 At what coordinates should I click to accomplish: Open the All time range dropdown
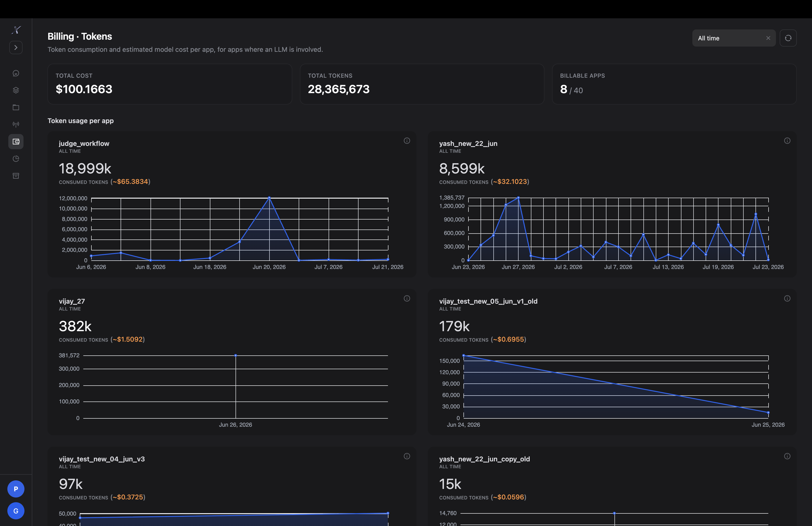pyautogui.click(x=733, y=38)
